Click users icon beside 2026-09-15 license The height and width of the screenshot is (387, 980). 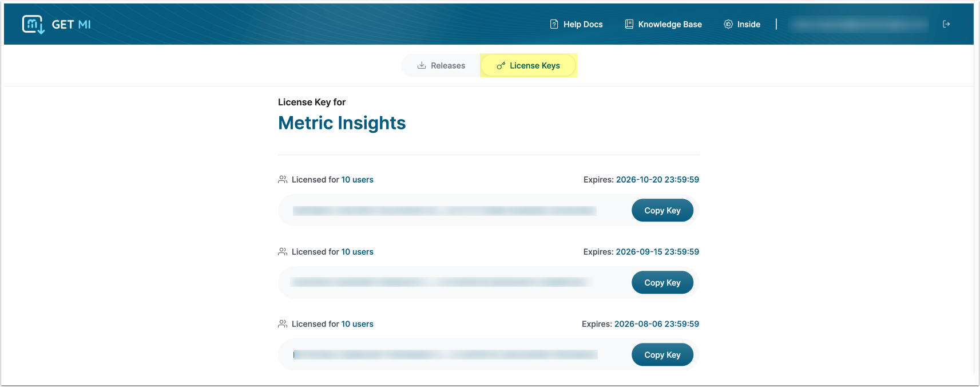(x=283, y=252)
